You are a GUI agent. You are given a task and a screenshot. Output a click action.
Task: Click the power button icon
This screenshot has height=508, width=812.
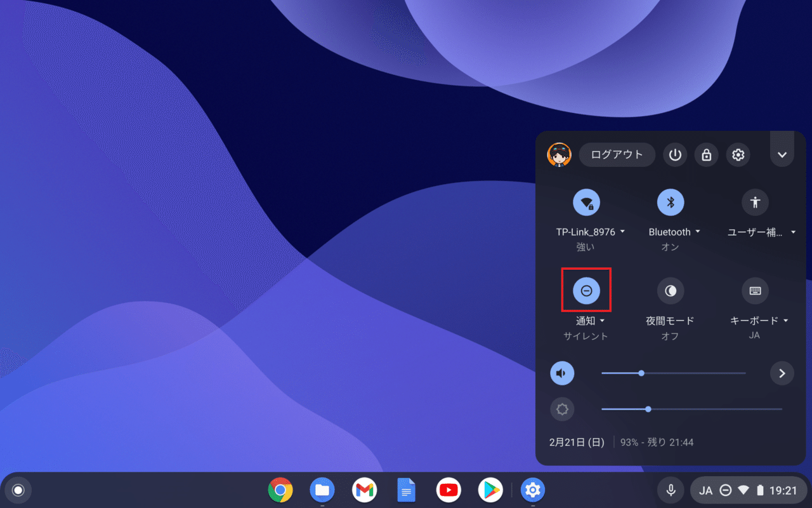[675, 154]
